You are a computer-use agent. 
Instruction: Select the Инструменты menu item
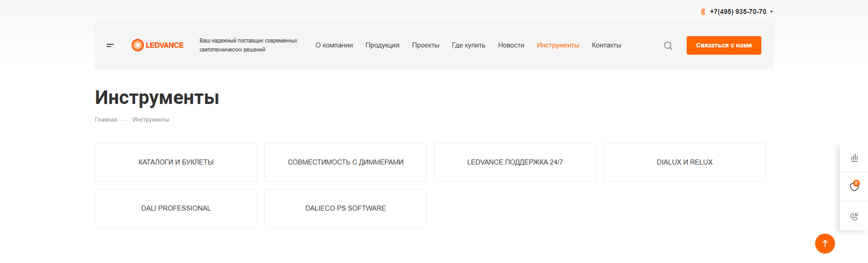tap(558, 45)
